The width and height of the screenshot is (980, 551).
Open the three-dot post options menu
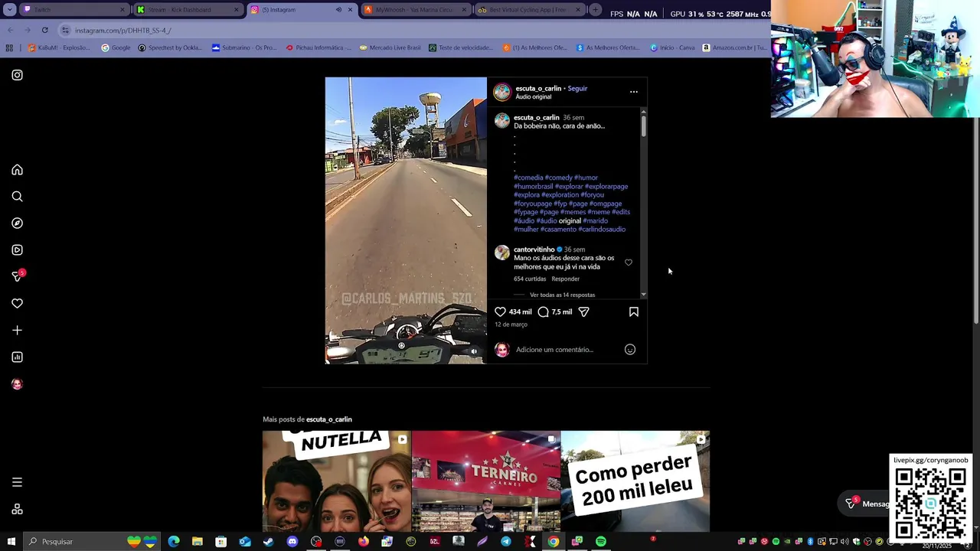[633, 92]
